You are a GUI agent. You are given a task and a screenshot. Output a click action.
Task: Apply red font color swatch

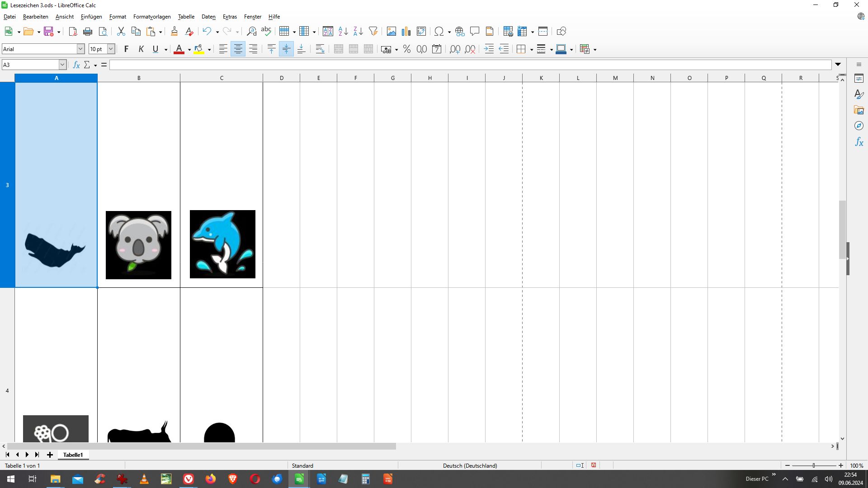[179, 49]
